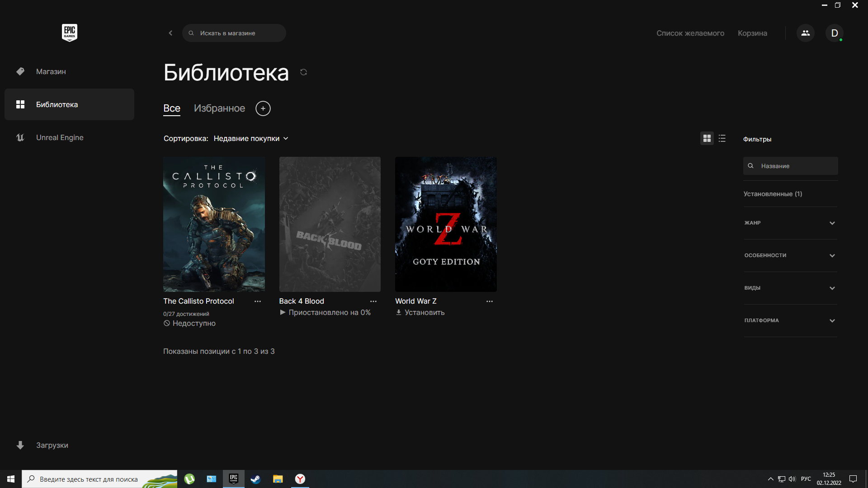Toggle the Установленные (1) filter
Screen dimensions: 868x488
click(x=773, y=194)
